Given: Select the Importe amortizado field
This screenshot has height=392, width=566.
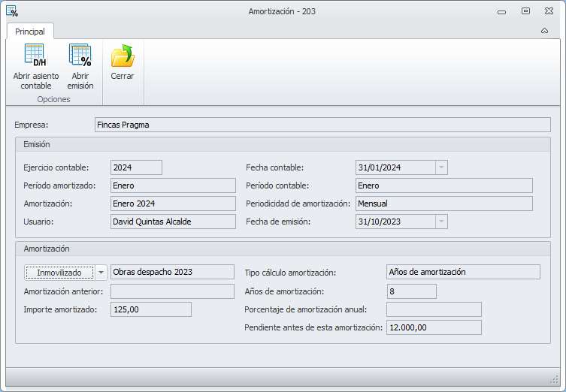Looking at the screenshot, I should point(151,309).
